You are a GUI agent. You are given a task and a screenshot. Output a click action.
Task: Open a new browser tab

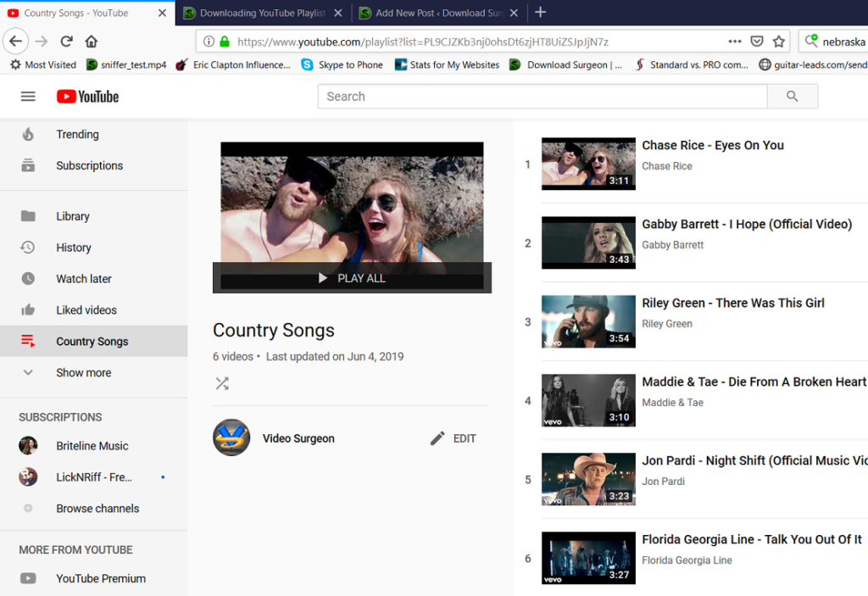coord(540,12)
